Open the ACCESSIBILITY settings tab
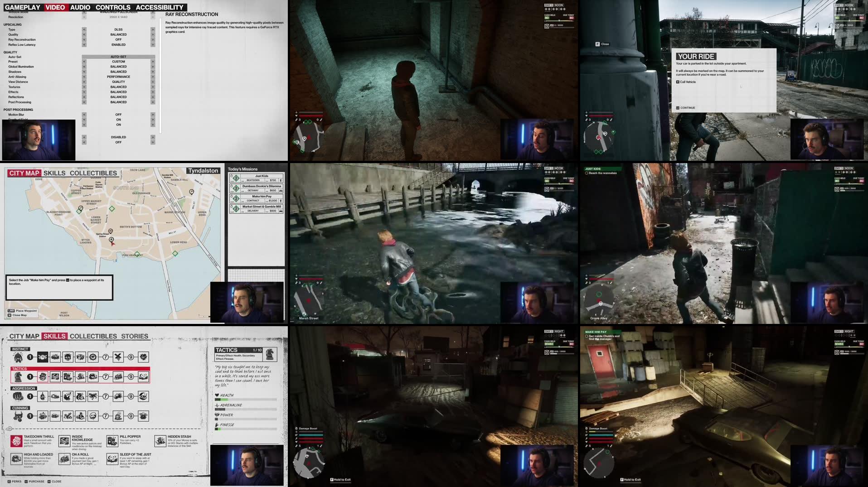The width and height of the screenshot is (868, 487). (160, 7)
